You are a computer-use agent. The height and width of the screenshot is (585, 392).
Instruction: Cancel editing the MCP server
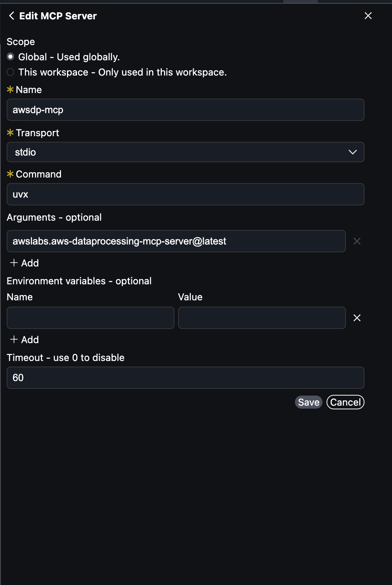345,402
